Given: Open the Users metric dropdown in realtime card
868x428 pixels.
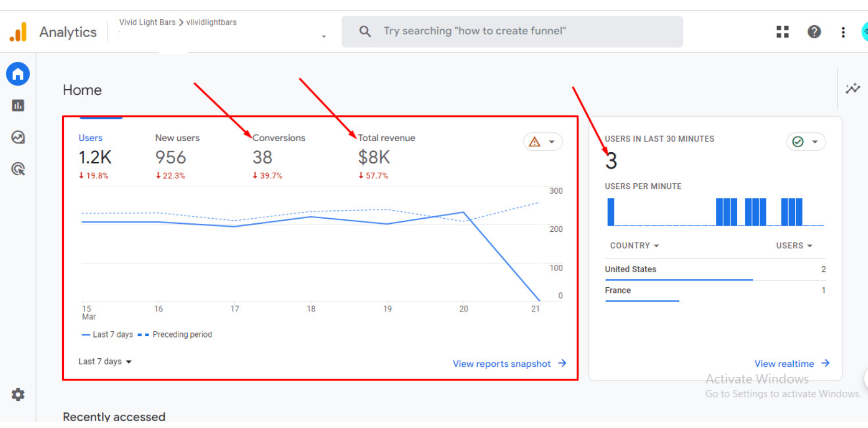Looking at the screenshot, I should pos(794,246).
